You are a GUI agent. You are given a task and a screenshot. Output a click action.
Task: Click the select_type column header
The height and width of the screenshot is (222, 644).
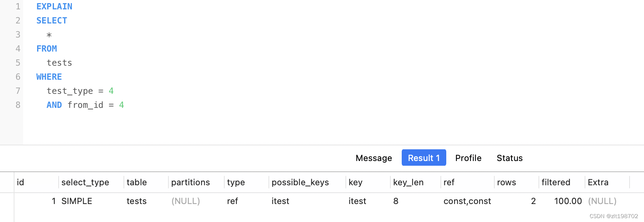(x=85, y=183)
